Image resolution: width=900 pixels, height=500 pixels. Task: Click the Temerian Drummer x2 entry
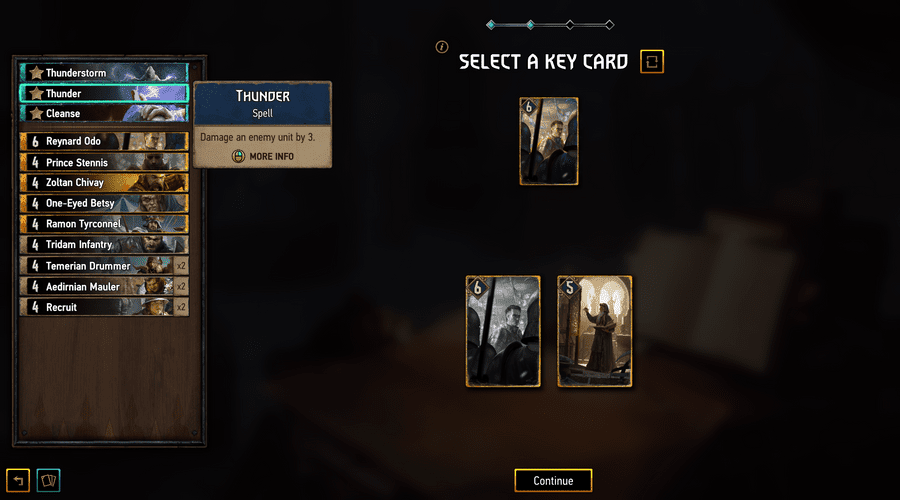(x=104, y=266)
